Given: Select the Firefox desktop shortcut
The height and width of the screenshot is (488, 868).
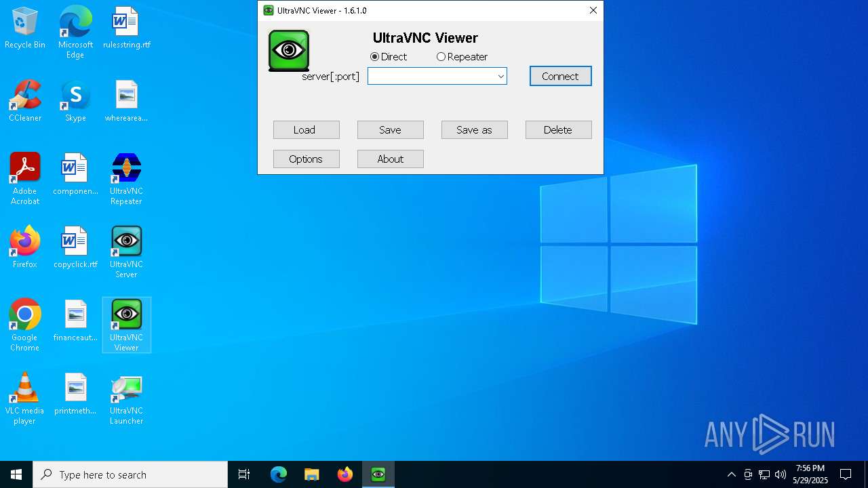Looking at the screenshot, I should coord(25,248).
